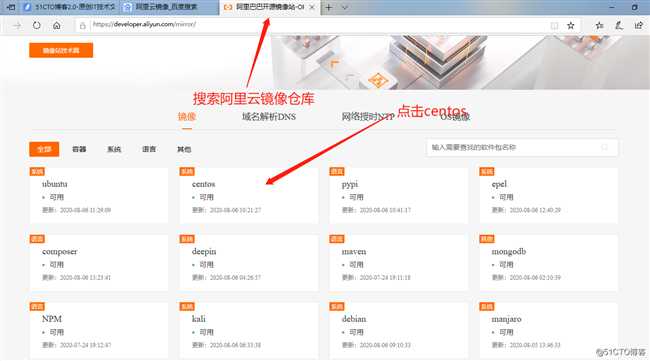The width and height of the screenshot is (650, 361).
Task: Open the mongodb mirror card
Action: pyautogui.click(x=548, y=263)
